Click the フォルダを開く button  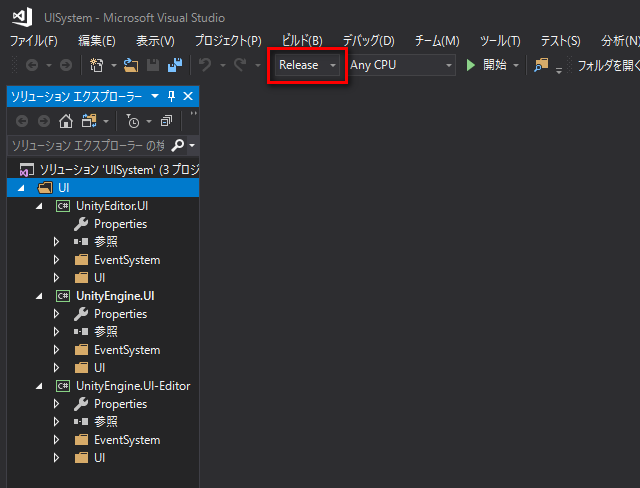click(x=608, y=65)
